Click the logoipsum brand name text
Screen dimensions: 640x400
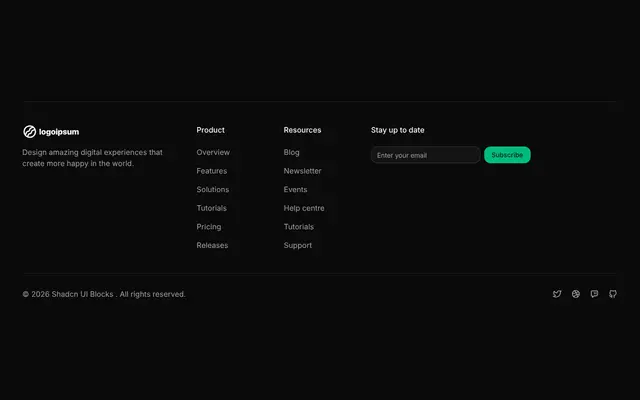click(59, 132)
